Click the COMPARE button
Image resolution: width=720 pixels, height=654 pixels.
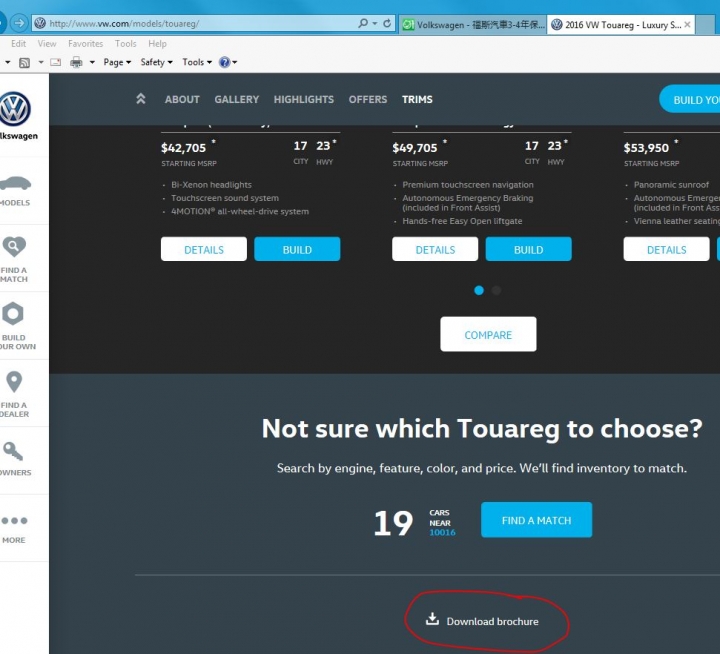pyautogui.click(x=488, y=334)
